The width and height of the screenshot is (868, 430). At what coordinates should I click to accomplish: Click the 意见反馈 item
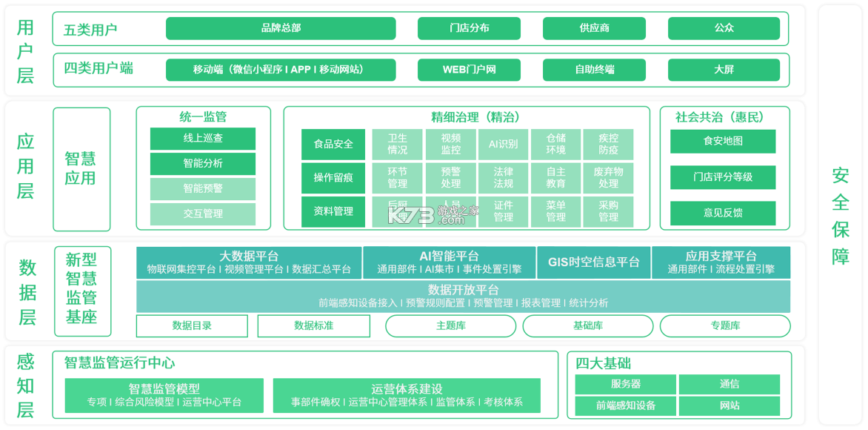point(723,214)
